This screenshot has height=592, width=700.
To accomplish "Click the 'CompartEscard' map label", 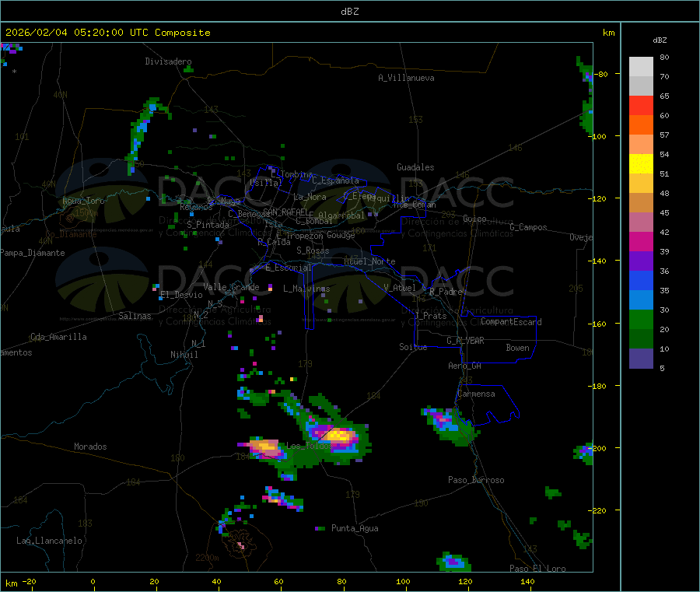I will coord(512,321).
